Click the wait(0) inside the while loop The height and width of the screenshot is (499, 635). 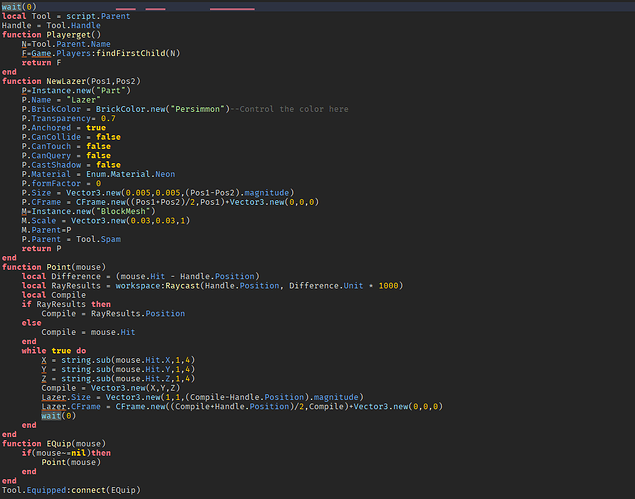coord(58,416)
